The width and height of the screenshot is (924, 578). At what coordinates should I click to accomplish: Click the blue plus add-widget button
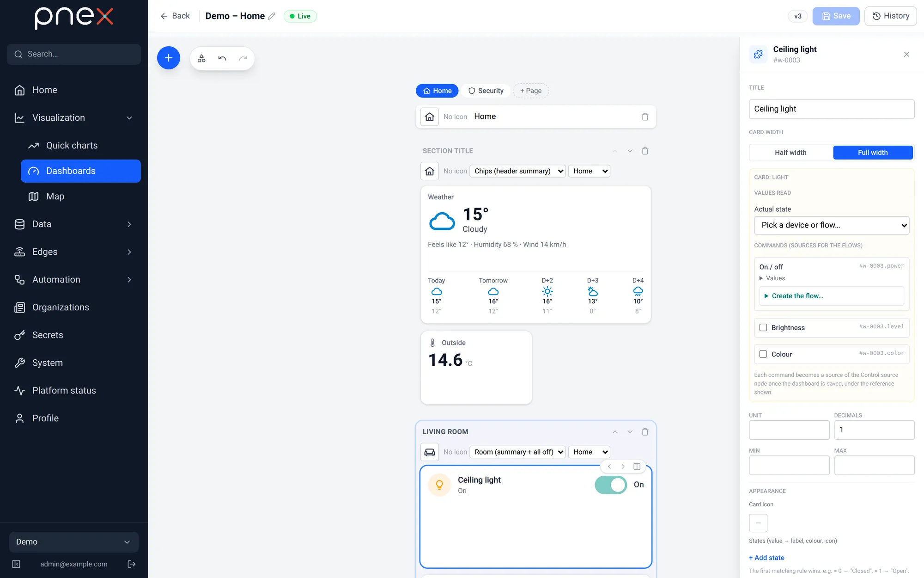click(x=169, y=58)
